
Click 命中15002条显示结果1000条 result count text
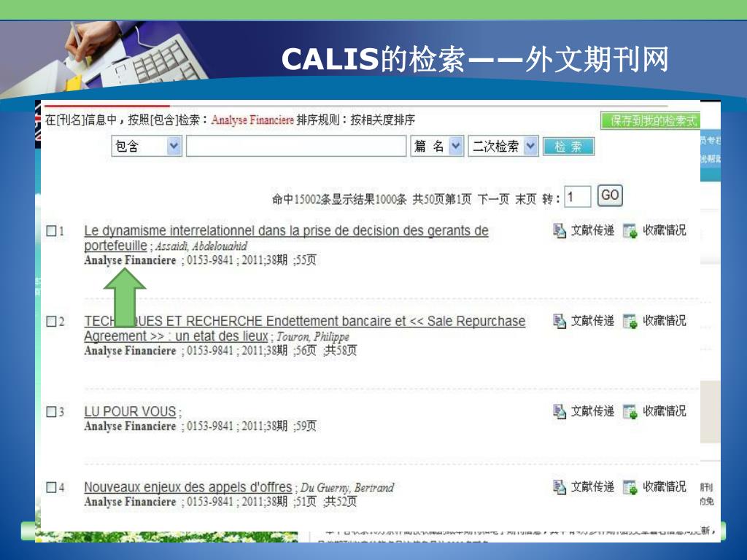pos(339,199)
